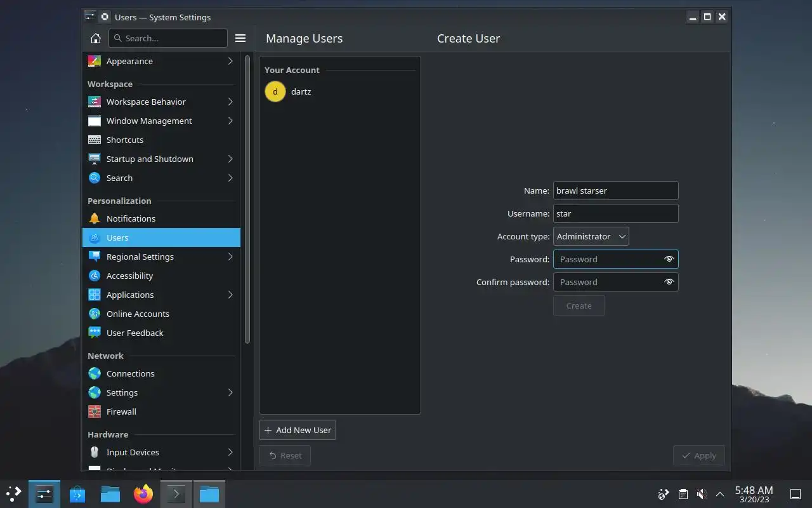Image resolution: width=812 pixels, height=508 pixels.
Task: Show hidden system tray icons arrow
Action: (x=720, y=494)
